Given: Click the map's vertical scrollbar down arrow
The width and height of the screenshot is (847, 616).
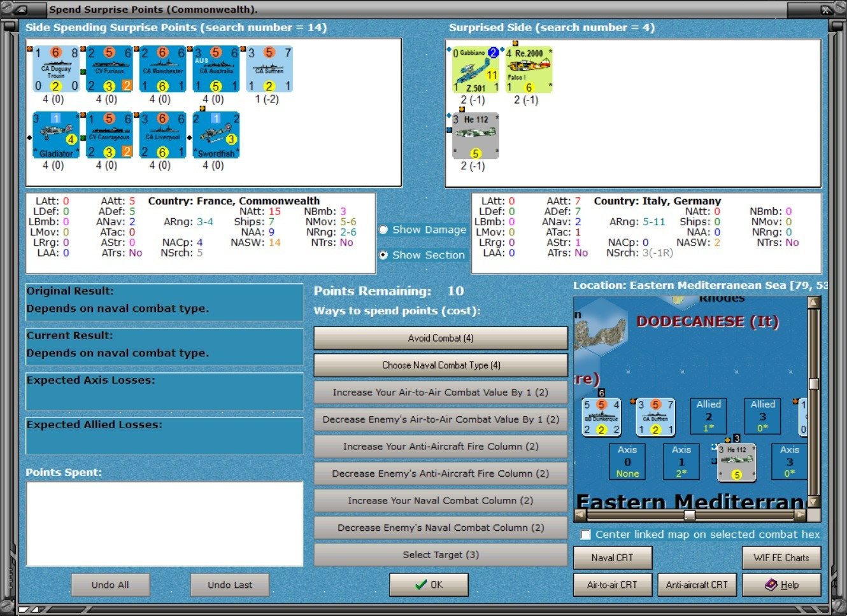Looking at the screenshot, I should pyautogui.click(x=813, y=501).
